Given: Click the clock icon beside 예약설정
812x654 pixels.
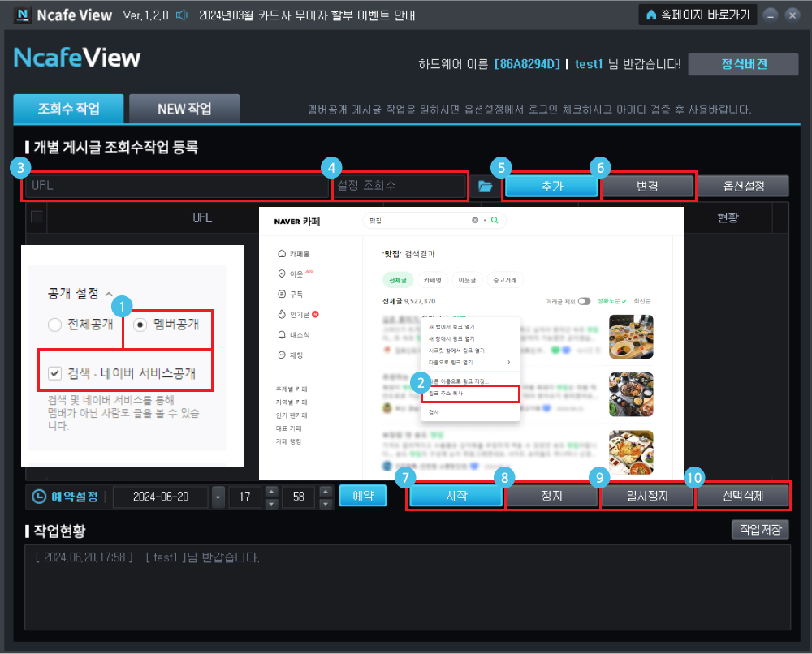Looking at the screenshot, I should tap(39, 497).
